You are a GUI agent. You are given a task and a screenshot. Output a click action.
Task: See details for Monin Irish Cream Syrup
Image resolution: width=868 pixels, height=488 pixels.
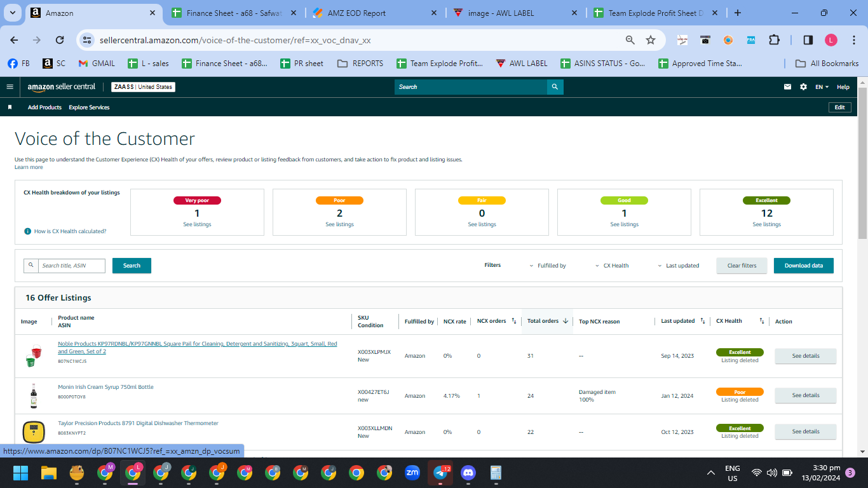(805, 395)
